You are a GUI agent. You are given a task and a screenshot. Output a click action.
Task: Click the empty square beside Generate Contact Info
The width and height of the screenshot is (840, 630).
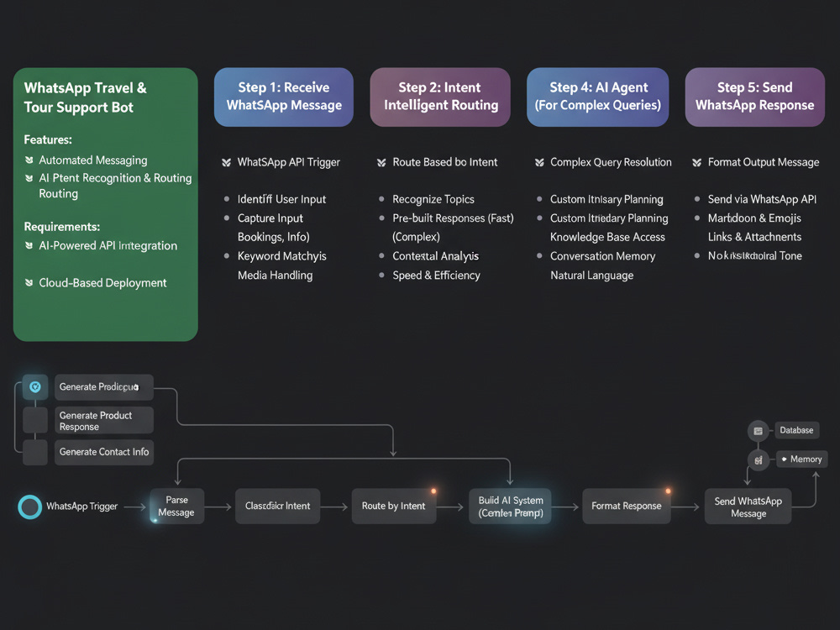(x=35, y=452)
